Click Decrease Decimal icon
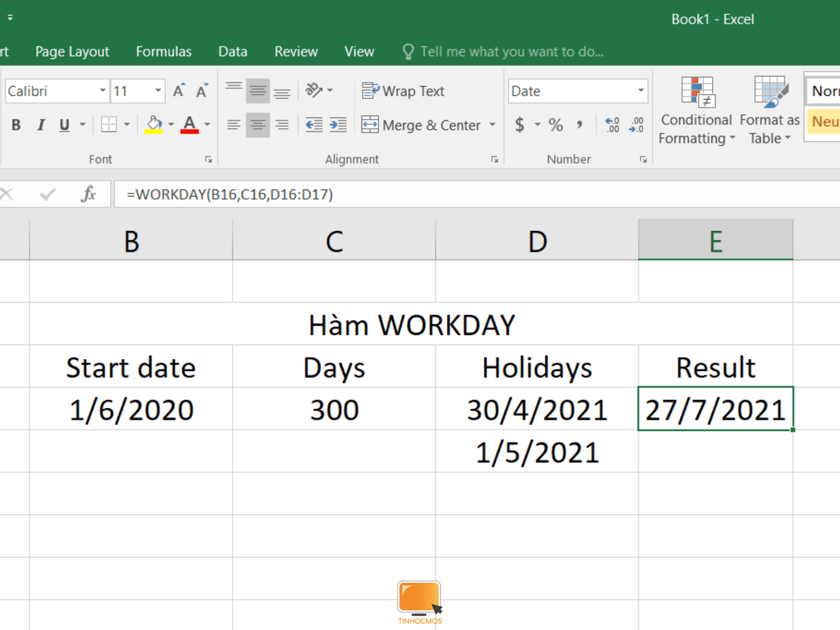 coord(636,125)
